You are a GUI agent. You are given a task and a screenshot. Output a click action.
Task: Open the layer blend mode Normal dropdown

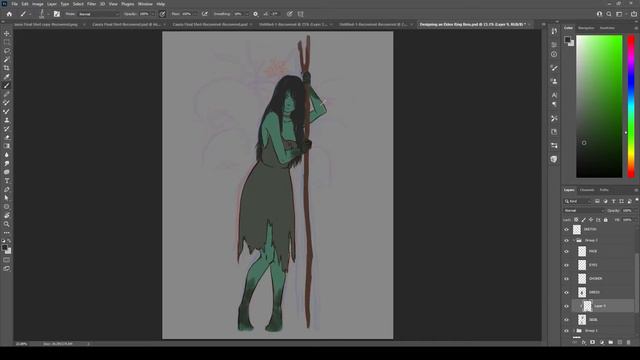584,211
